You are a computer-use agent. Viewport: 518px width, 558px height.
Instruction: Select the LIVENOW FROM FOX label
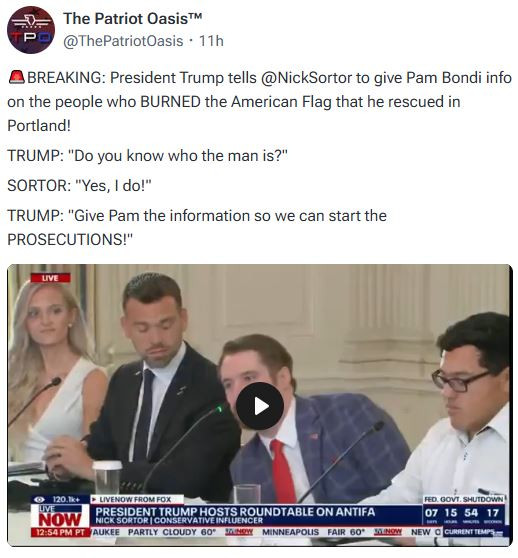(134, 500)
